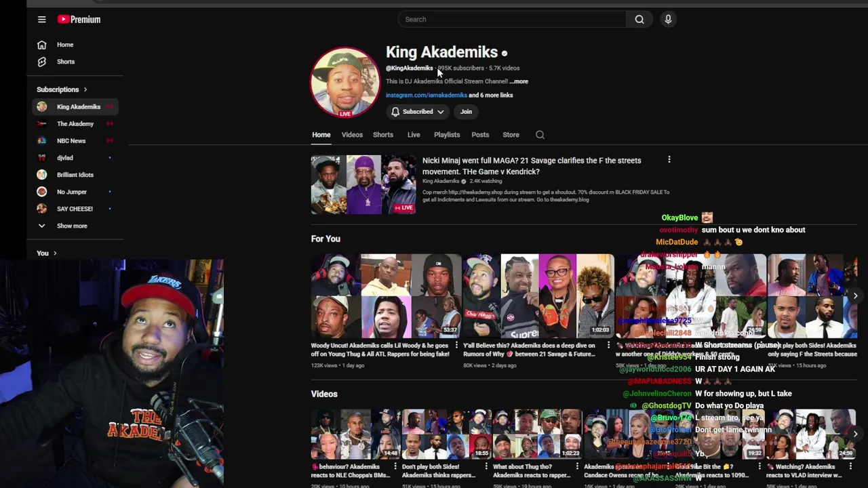Open options for 'What about Thug tho?' video
This screenshot has width=868, height=488.
(577, 467)
